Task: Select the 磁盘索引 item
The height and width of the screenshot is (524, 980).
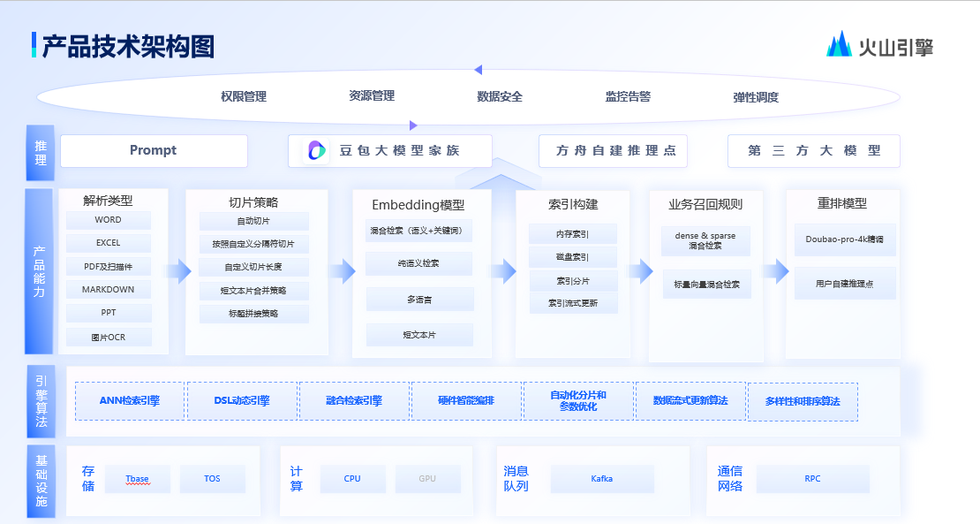Action: [x=572, y=257]
